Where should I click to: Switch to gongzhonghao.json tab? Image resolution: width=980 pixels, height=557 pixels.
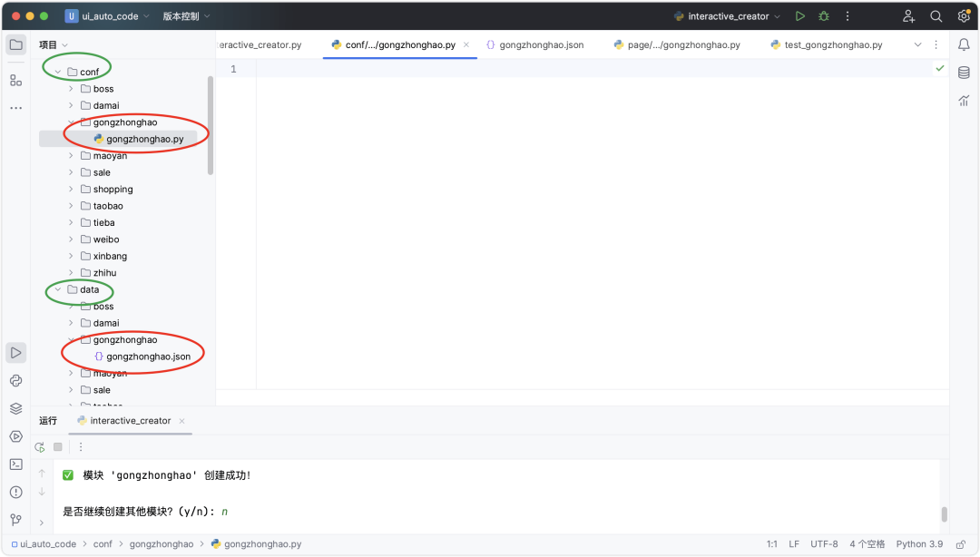tap(535, 45)
